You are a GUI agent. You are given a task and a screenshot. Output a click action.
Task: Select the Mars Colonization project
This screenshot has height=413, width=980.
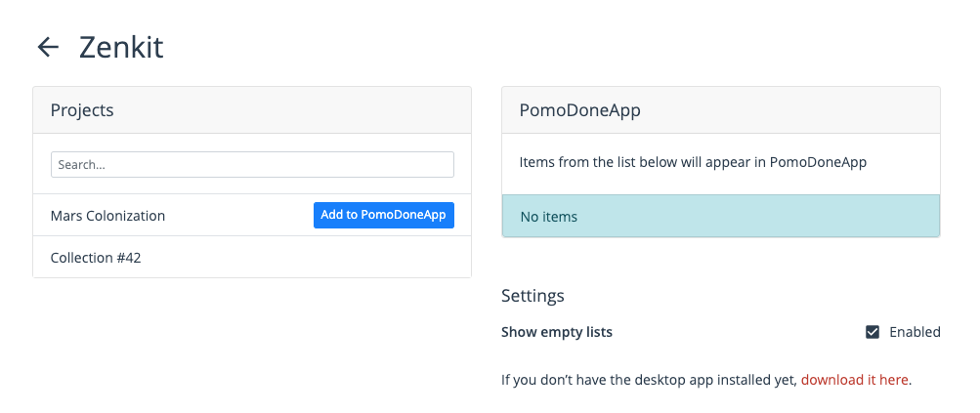click(x=107, y=216)
